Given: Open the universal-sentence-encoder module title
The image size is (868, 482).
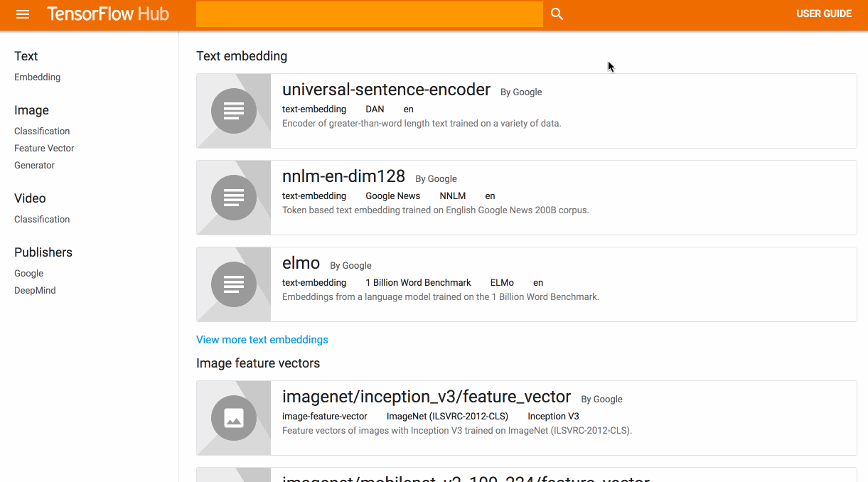Looking at the screenshot, I should (x=386, y=90).
